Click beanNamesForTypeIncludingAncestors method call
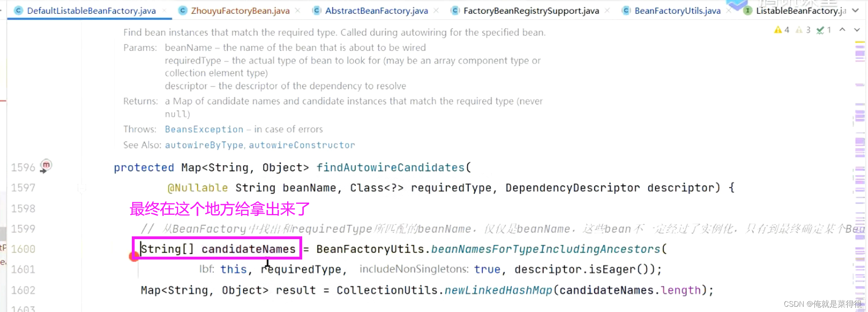The width and height of the screenshot is (868, 312). [546, 249]
